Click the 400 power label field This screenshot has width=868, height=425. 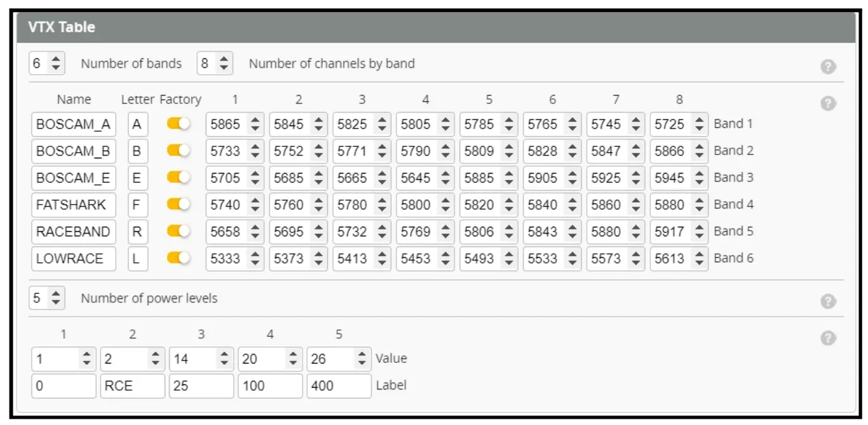pyautogui.click(x=339, y=386)
